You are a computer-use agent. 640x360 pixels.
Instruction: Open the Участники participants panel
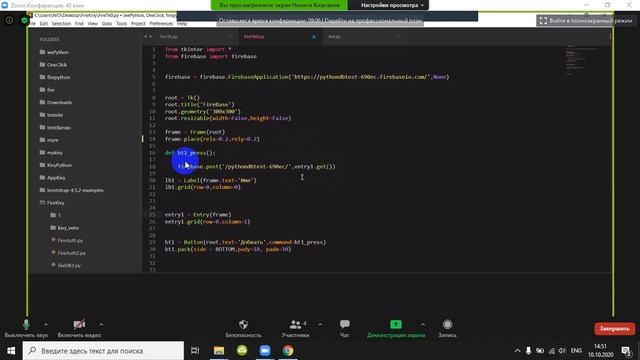[x=296, y=329]
